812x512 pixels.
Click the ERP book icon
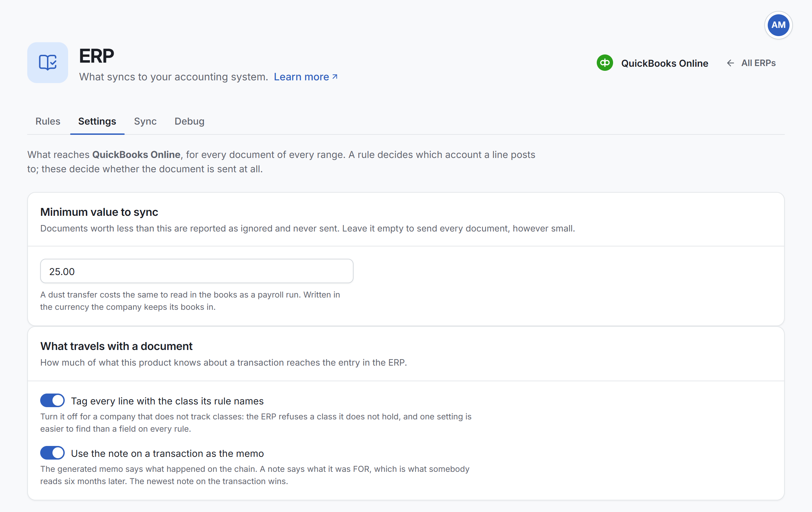[48, 63]
